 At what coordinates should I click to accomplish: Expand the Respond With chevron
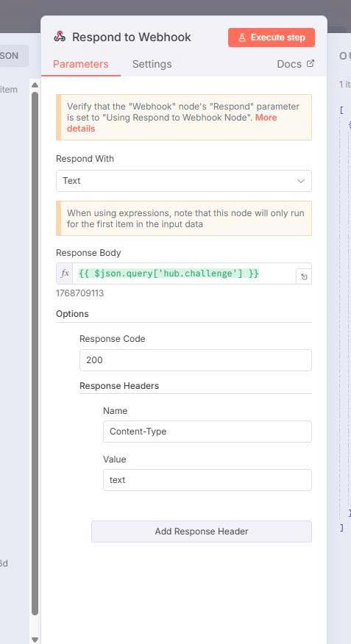[x=301, y=181]
